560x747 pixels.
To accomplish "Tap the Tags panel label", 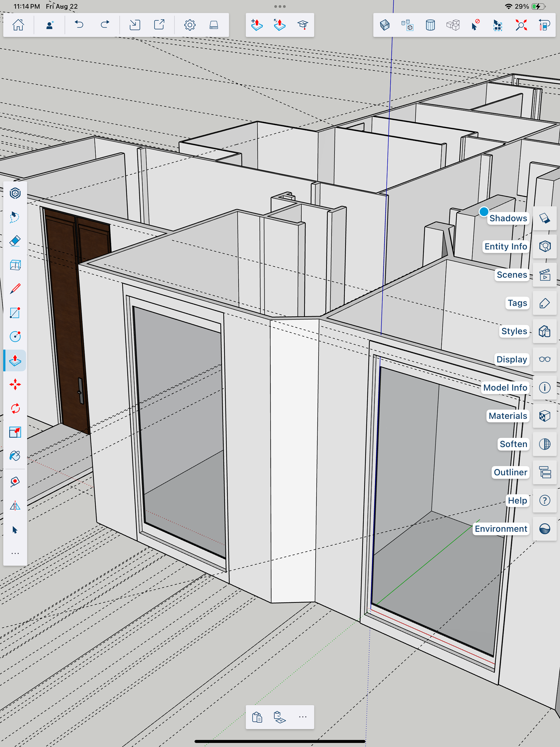I will pyautogui.click(x=517, y=303).
